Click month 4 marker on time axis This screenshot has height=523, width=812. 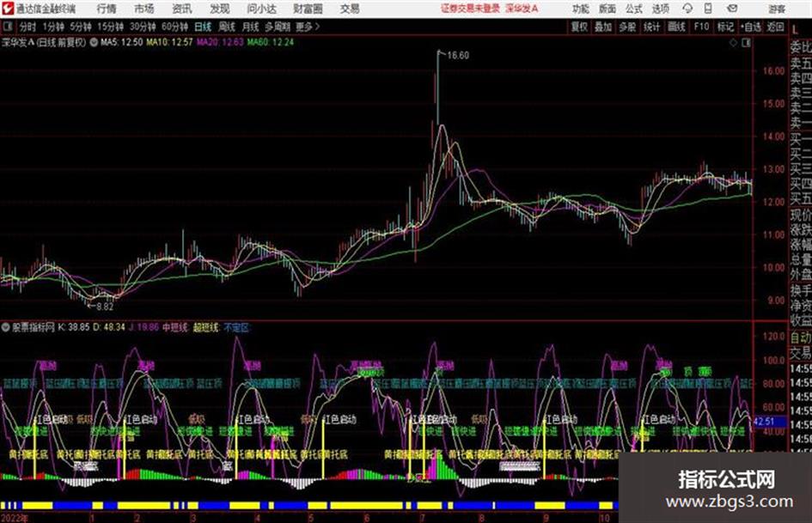point(258,518)
